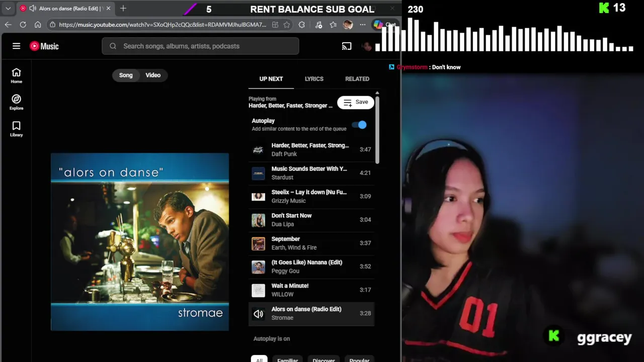Save the queue to a playlist
Viewport: 644px width, 362px height.
pyautogui.click(x=356, y=102)
